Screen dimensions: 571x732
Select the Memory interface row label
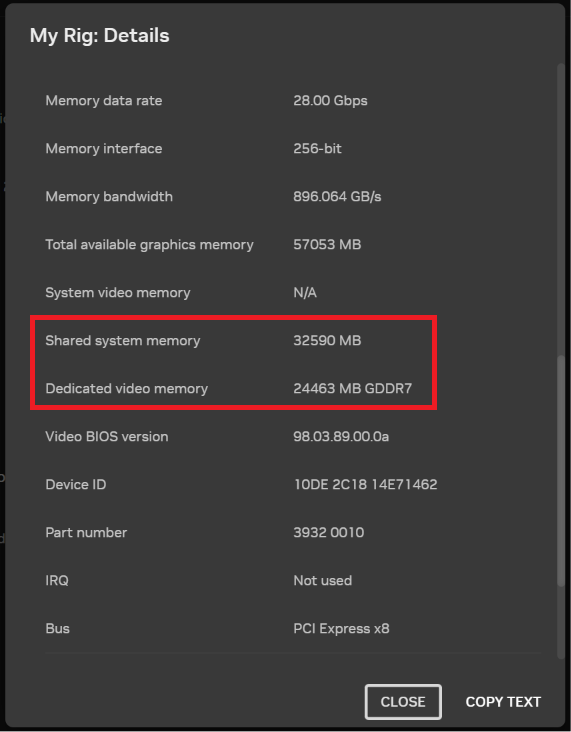click(x=104, y=148)
